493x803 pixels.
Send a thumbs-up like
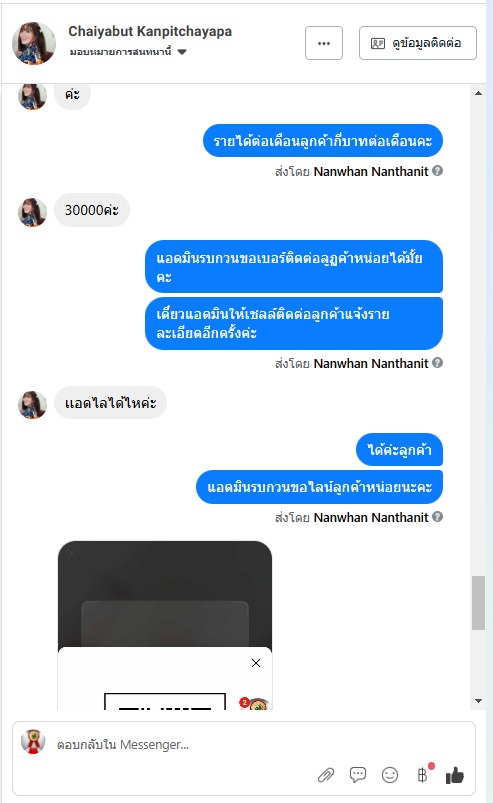[x=454, y=775]
